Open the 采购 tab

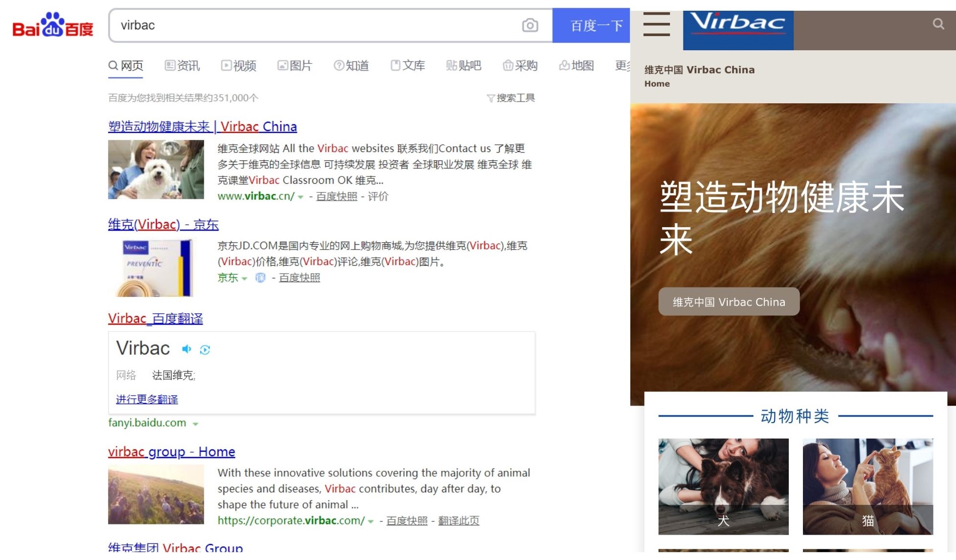click(x=520, y=66)
